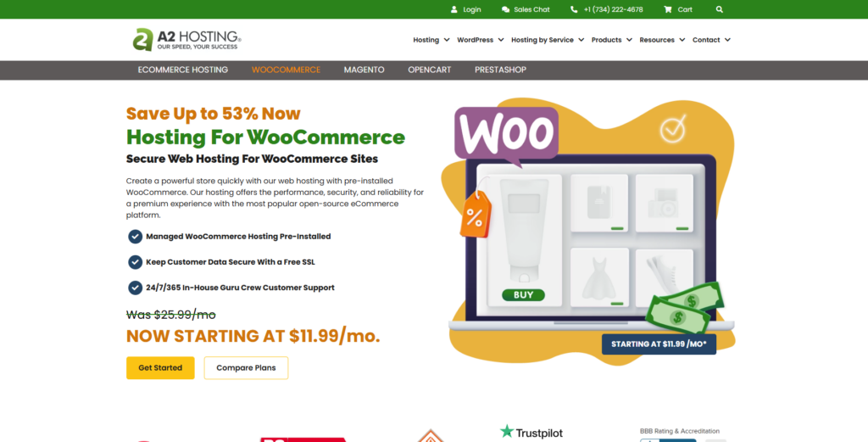Click checkmark beside Managed WooCommerce Hosting Pre-Installed
The height and width of the screenshot is (442, 868).
tap(135, 237)
